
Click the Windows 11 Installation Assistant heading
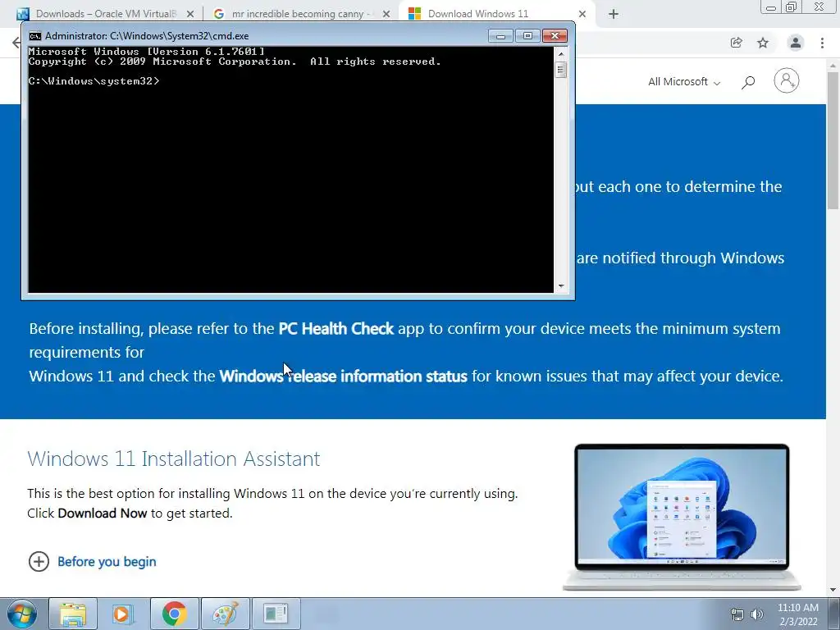pyautogui.click(x=174, y=459)
